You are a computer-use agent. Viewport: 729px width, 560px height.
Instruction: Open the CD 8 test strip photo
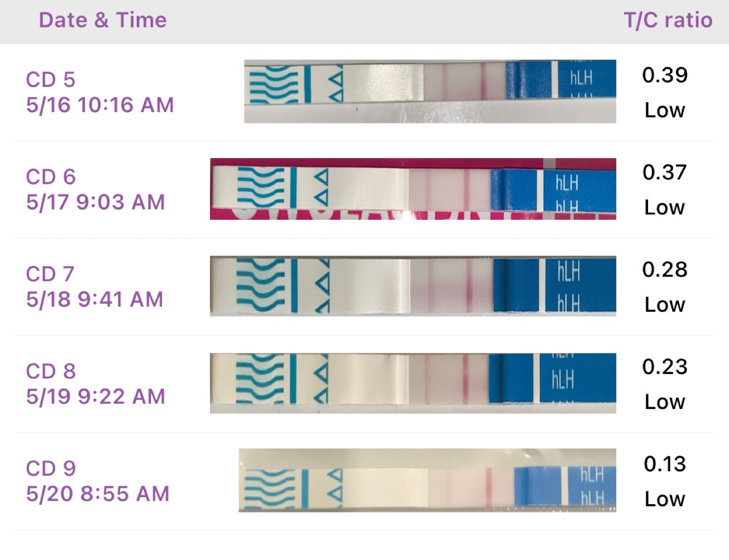pyautogui.click(x=413, y=383)
